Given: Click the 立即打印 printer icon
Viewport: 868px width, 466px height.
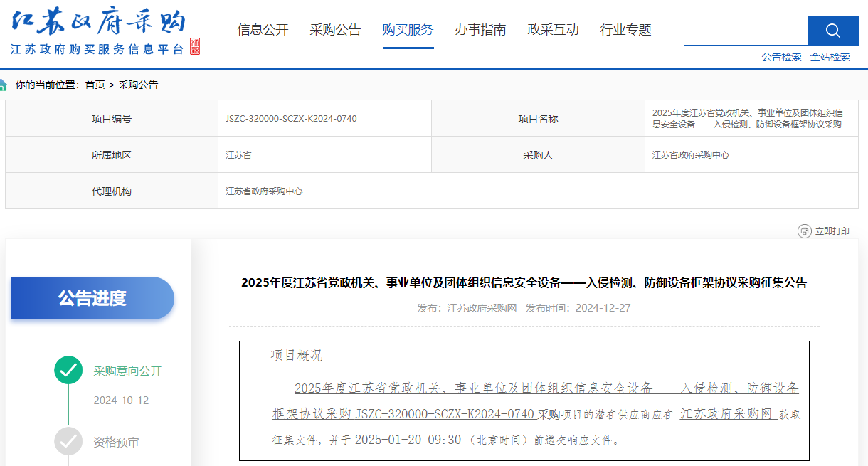Looking at the screenshot, I should 805,231.
